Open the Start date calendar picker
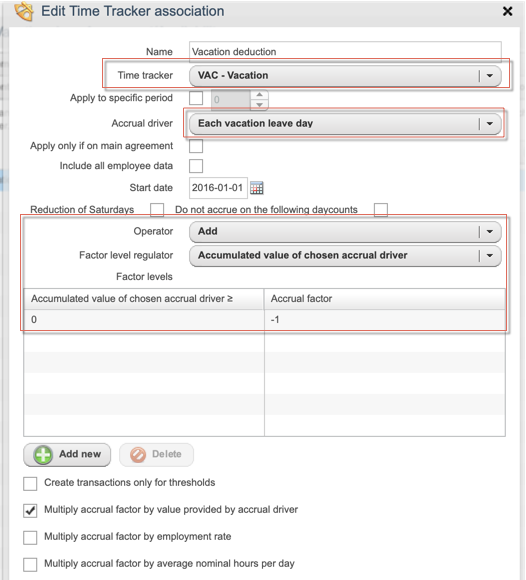Image resolution: width=526 pixels, height=580 pixels. (x=256, y=188)
